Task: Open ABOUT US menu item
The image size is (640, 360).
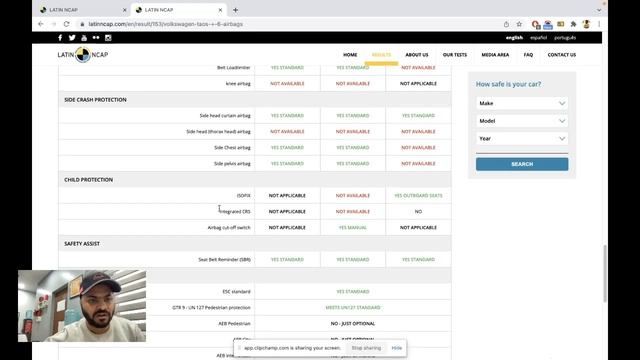Action: pos(417,55)
